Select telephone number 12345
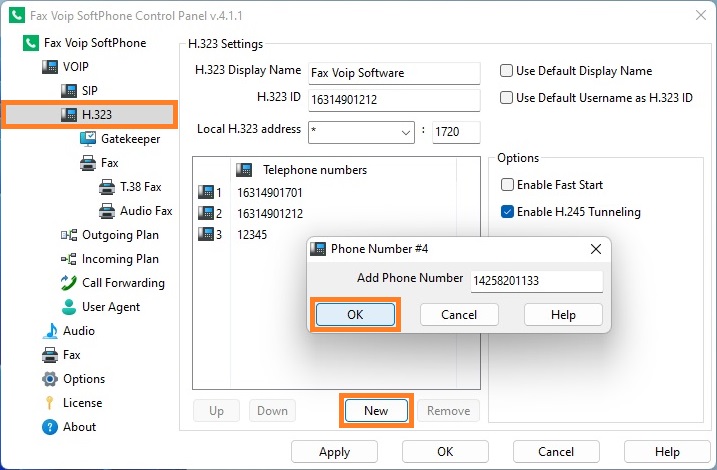 252,235
